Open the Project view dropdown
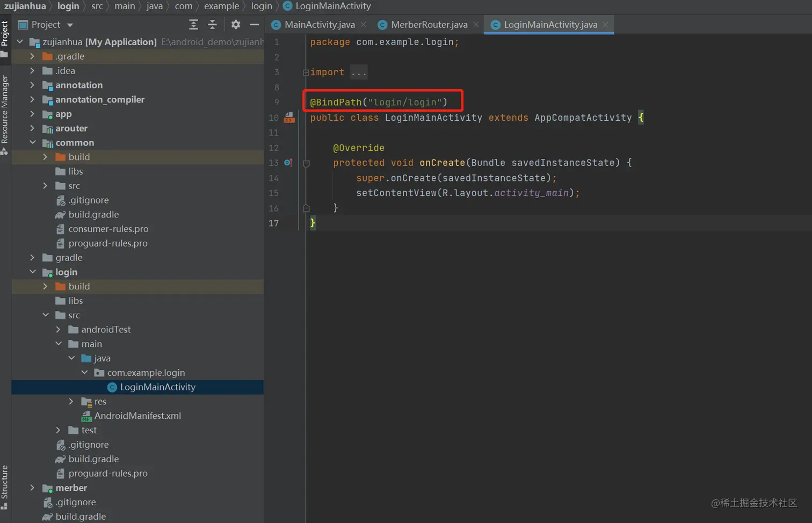Image resolution: width=812 pixels, height=523 pixels. coord(70,25)
